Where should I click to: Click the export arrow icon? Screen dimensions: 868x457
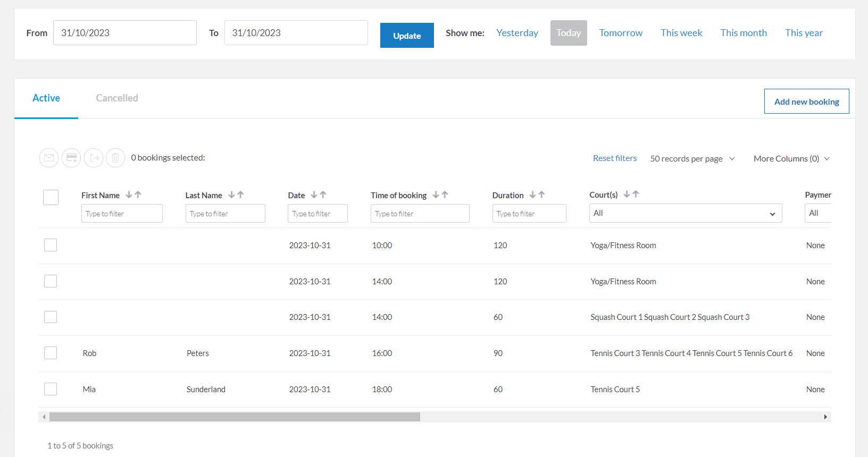[x=94, y=158]
